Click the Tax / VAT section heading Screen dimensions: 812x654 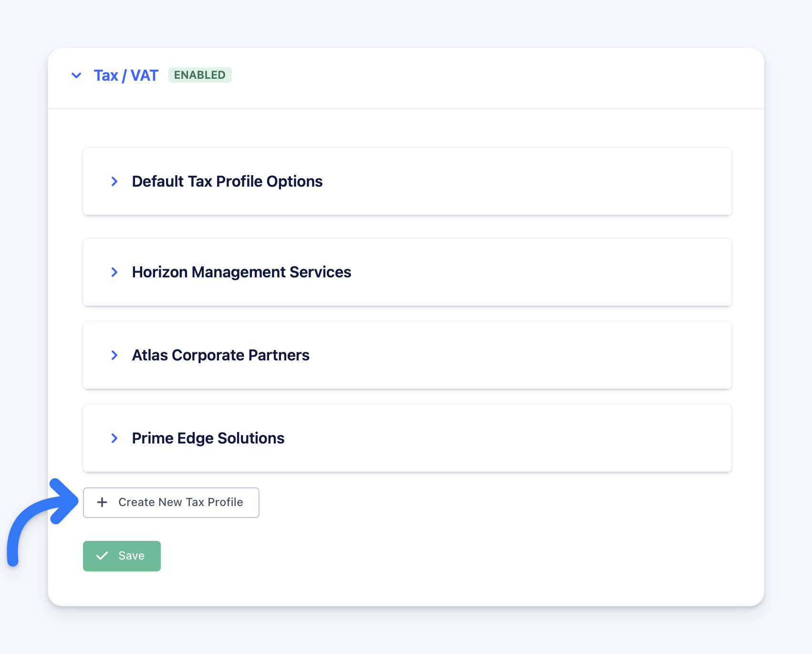[126, 75]
